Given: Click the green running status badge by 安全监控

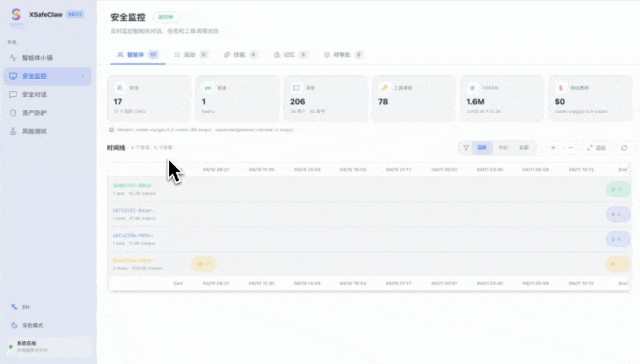Looking at the screenshot, I should [x=166, y=17].
